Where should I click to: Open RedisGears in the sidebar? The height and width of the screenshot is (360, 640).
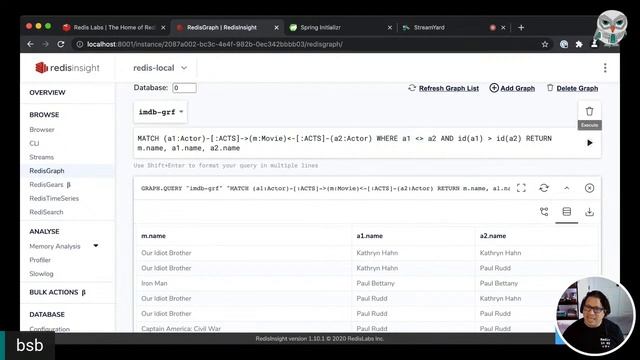(50, 184)
